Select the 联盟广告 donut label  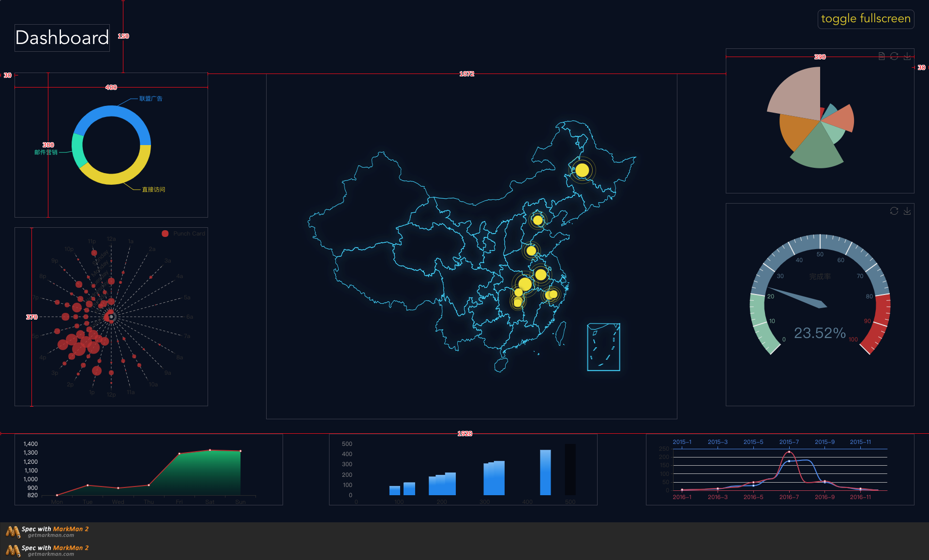pos(151,99)
